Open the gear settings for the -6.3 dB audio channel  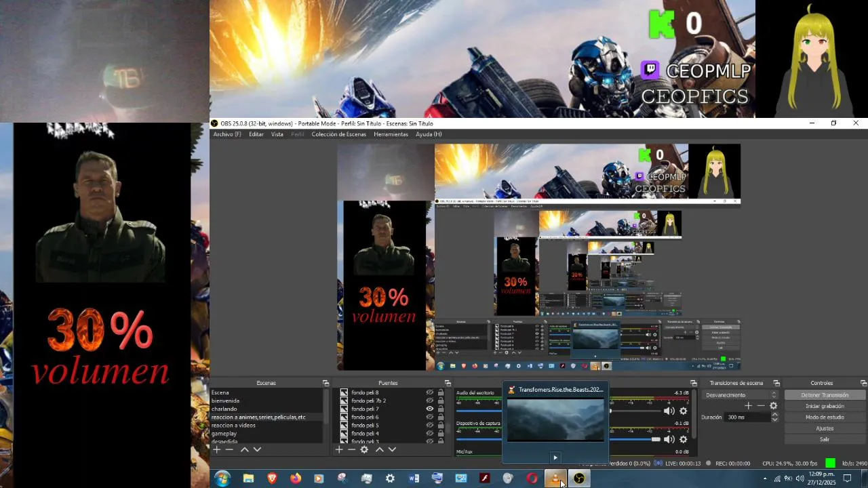[683, 411]
